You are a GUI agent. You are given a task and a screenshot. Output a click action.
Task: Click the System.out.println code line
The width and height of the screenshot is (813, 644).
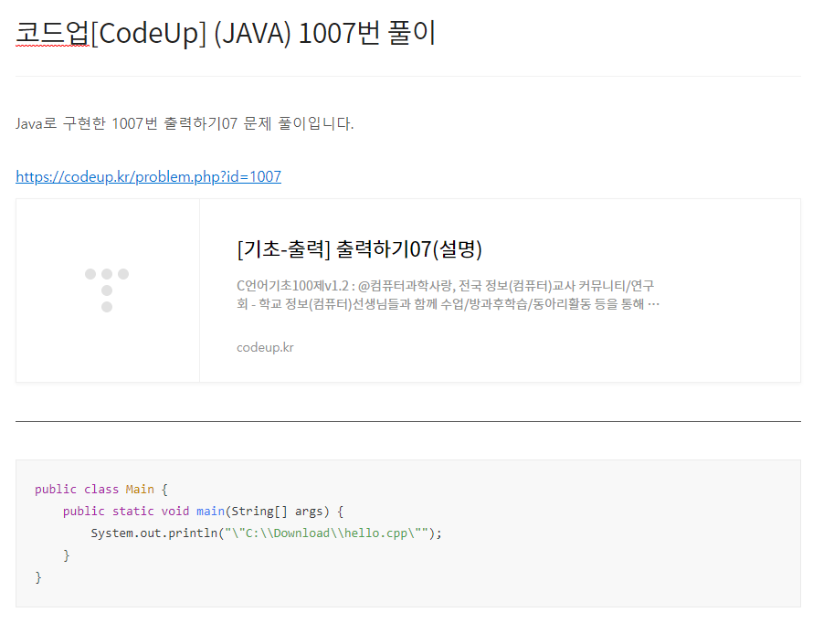pos(266,533)
